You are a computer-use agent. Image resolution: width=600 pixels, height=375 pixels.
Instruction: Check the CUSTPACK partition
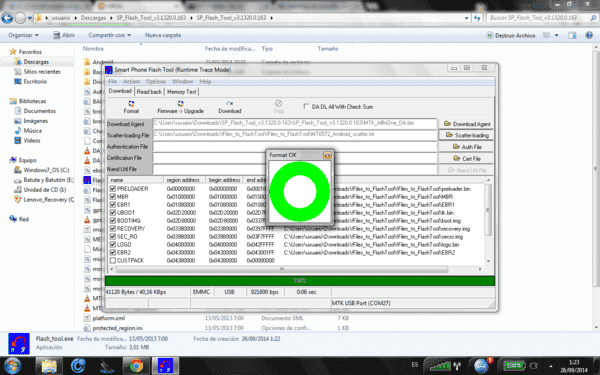[x=113, y=261]
